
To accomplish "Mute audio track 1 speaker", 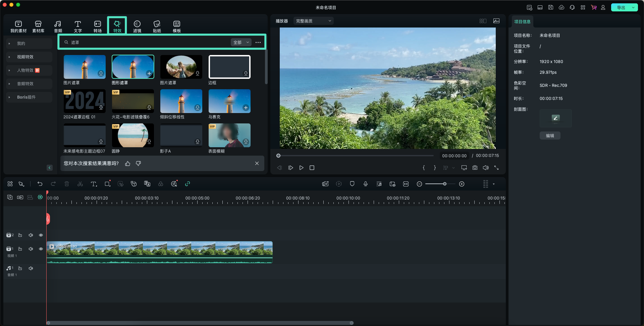I will pos(31,268).
